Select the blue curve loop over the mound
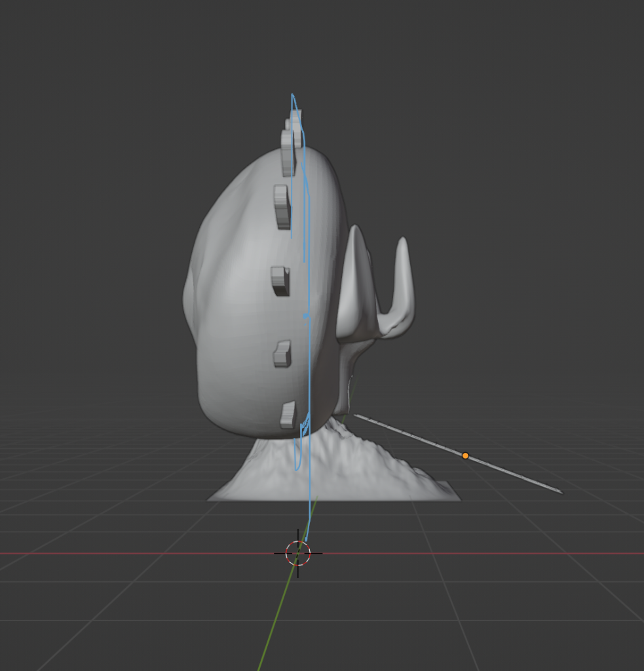Viewport: 644px width, 671px height. pos(298,452)
